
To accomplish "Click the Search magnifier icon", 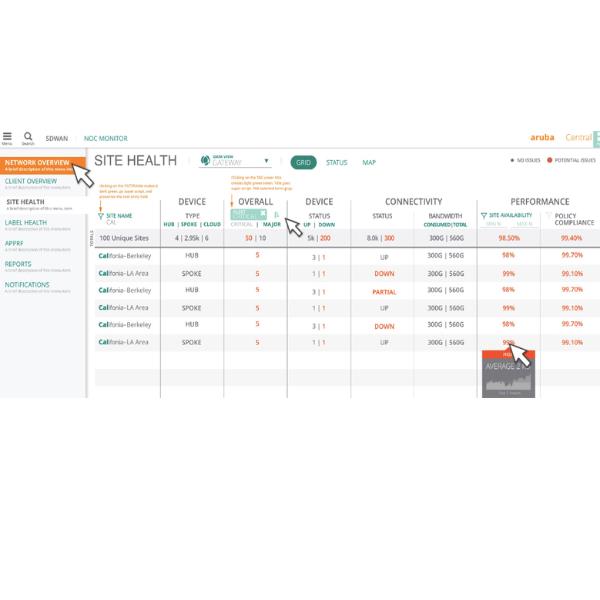I will [28, 137].
